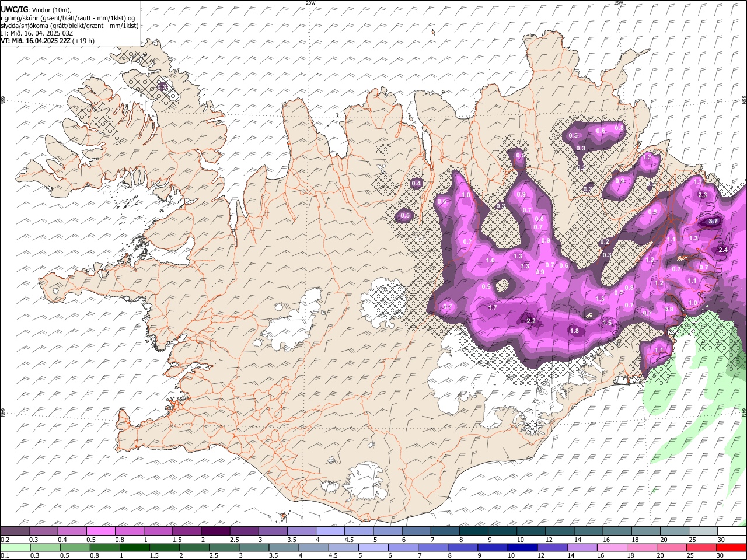Click the '1.5' label on the snow legend row
This screenshot has height=560, width=747.
pyautogui.click(x=176, y=540)
